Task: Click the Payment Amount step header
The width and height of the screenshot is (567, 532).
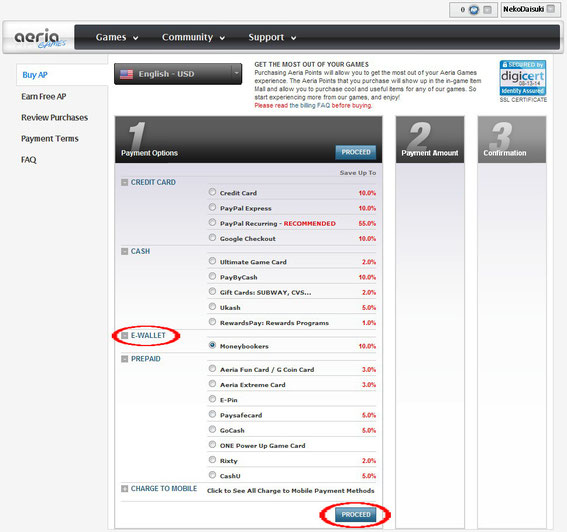Action: pyautogui.click(x=430, y=140)
